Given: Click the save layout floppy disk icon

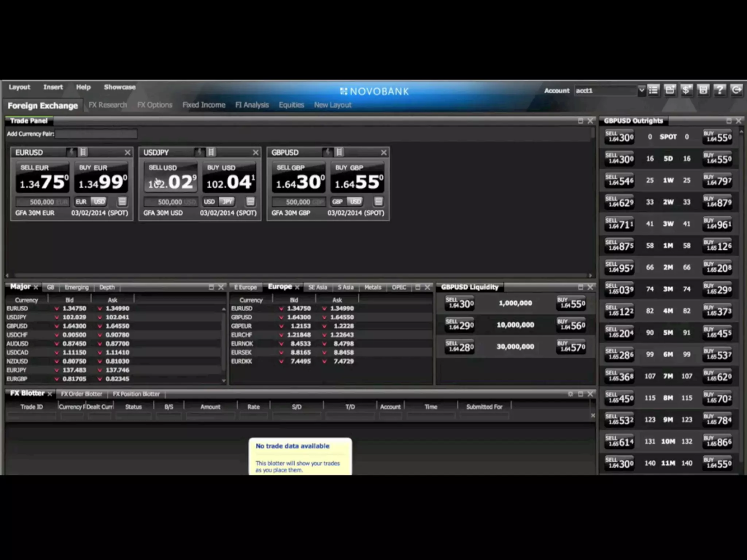Looking at the screenshot, I should pos(703,90).
